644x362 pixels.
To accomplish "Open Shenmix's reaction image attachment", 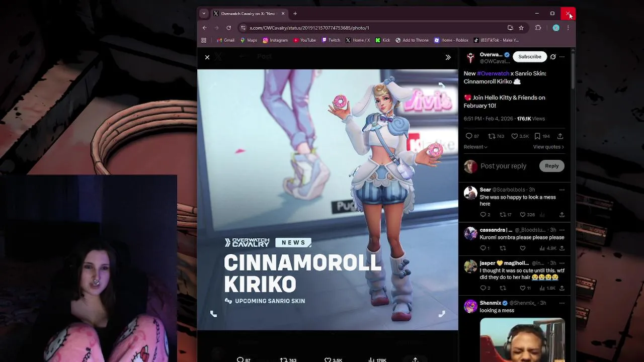I will [x=522, y=340].
